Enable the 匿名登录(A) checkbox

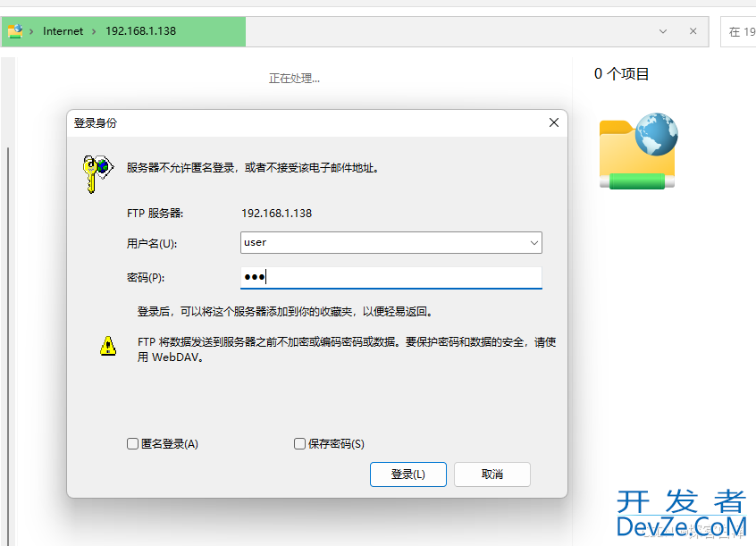[x=132, y=444]
